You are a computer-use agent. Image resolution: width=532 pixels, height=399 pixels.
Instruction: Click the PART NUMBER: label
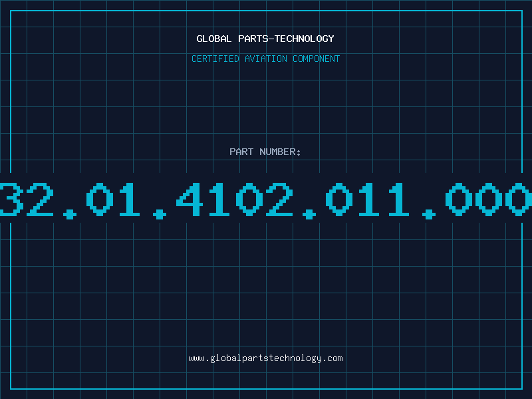[265, 152]
